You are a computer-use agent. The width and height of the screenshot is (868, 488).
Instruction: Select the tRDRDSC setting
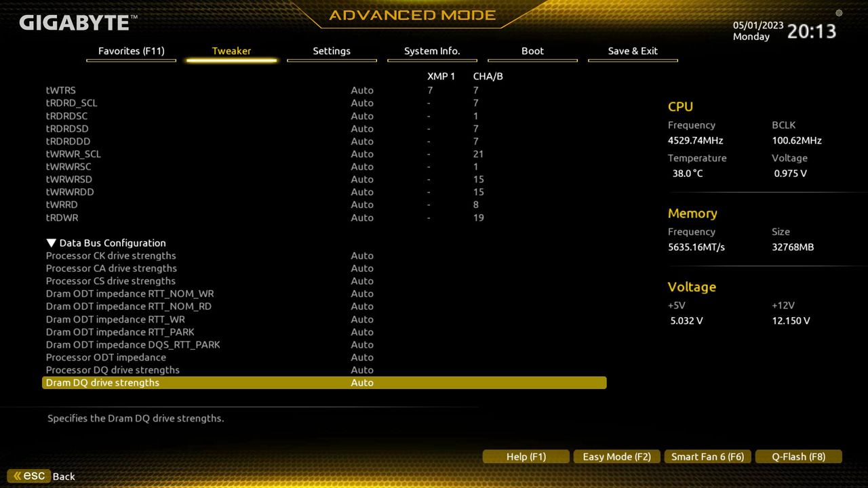[324, 116]
